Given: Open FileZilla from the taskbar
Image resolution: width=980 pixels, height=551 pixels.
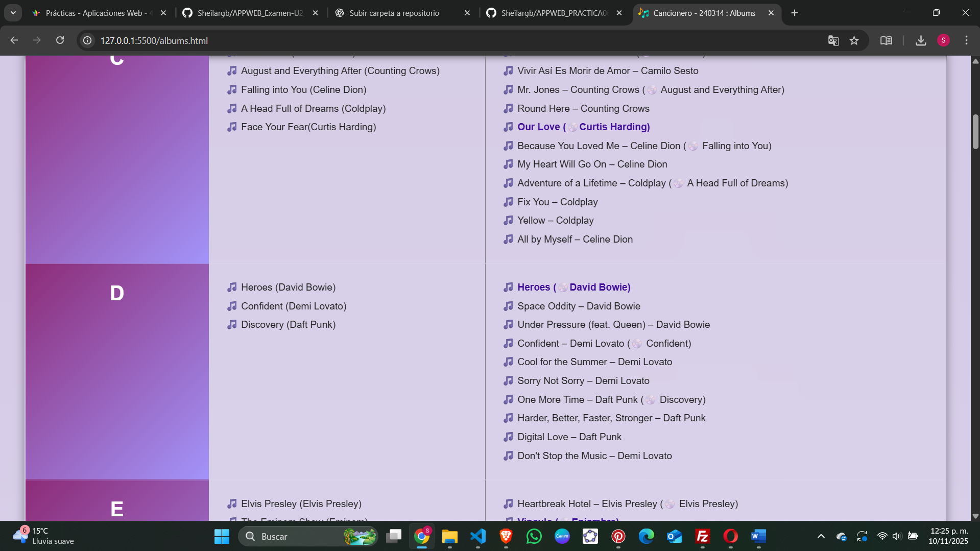Looking at the screenshot, I should pos(703,536).
